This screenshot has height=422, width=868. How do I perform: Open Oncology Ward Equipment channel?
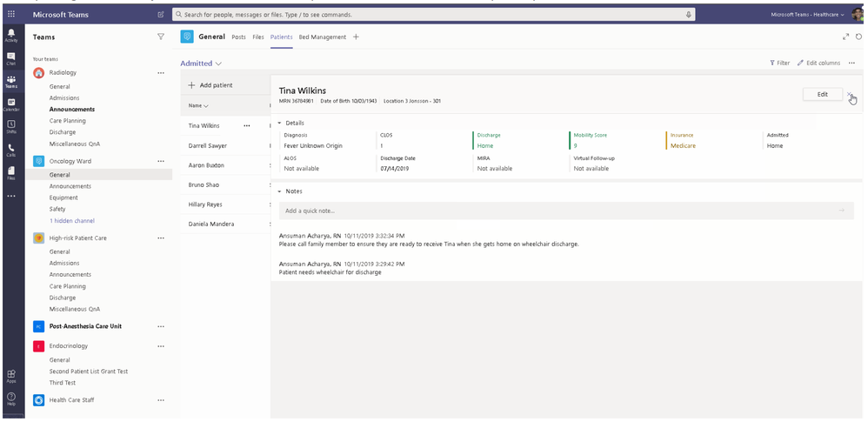pos(63,198)
